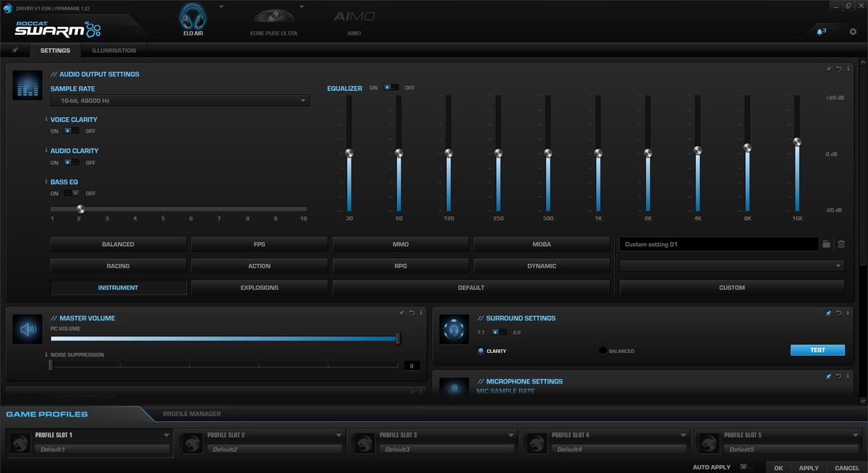Image resolution: width=868 pixels, height=473 pixels.
Task: Apply the Explosions equalizer preset
Action: click(x=259, y=288)
